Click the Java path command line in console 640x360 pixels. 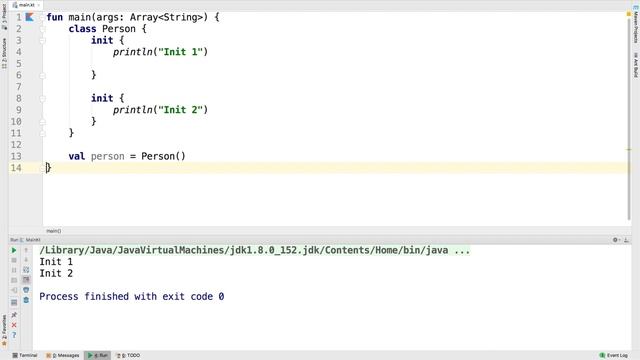point(255,250)
